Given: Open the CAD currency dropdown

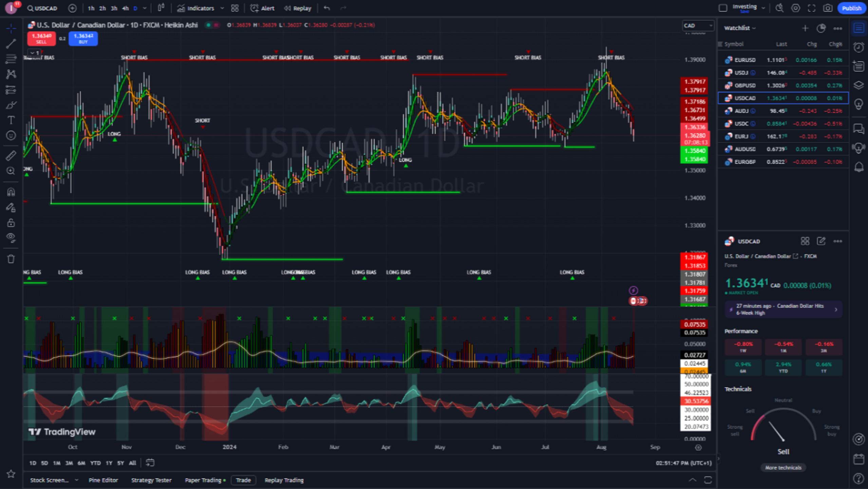Looking at the screenshot, I should coord(698,25).
